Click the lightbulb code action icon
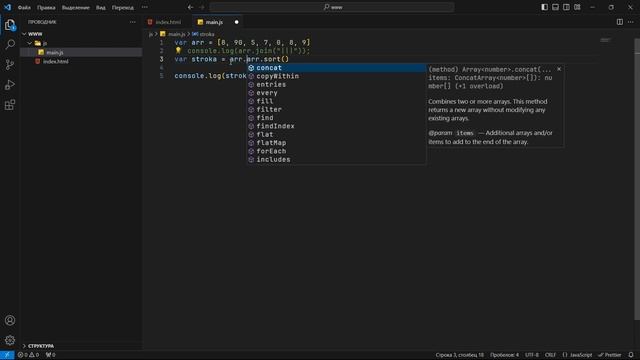Screen dimensions: 640x360 (x=178, y=51)
